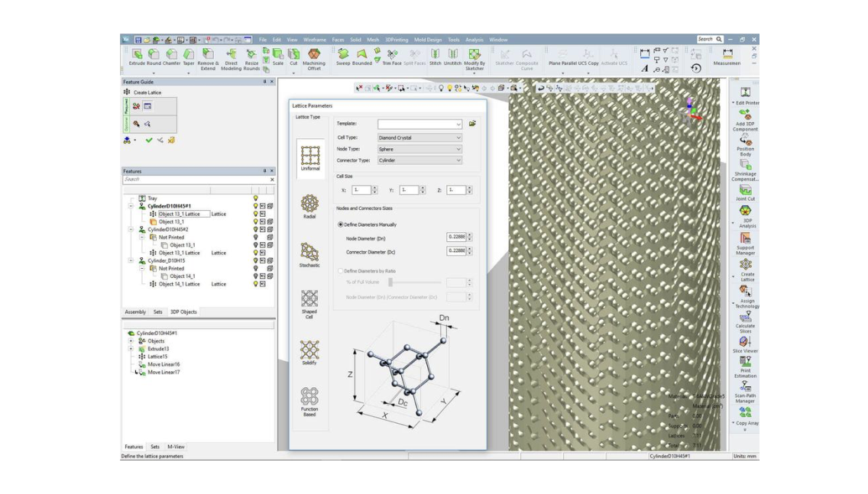Open the Modify By Sketcher tool
Image resolution: width=868 pixels, height=494 pixels.
[474, 60]
